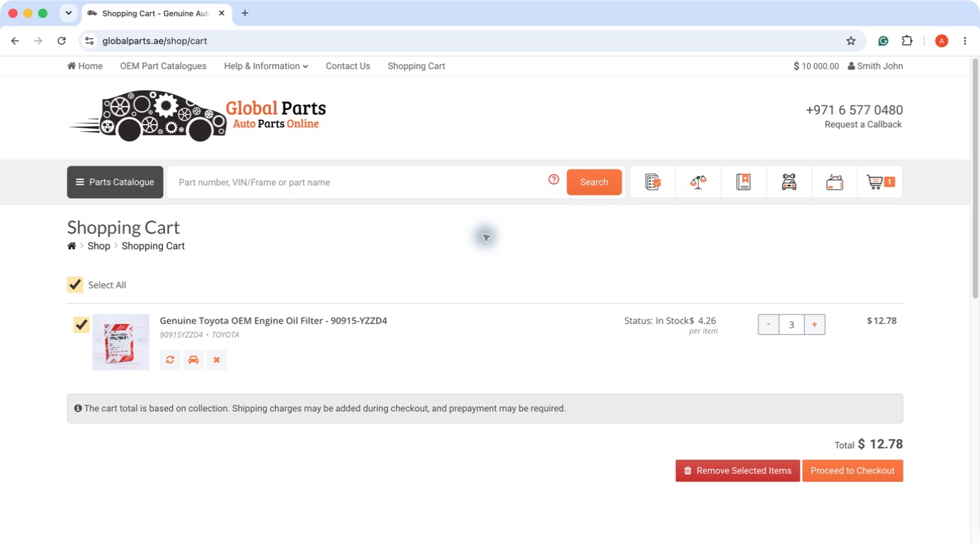Reload the page

[62, 41]
